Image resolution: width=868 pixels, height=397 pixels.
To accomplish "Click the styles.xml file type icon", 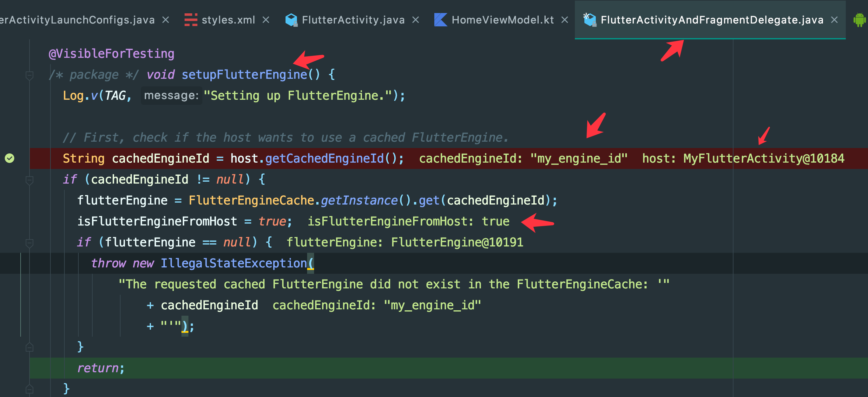I will (191, 20).
